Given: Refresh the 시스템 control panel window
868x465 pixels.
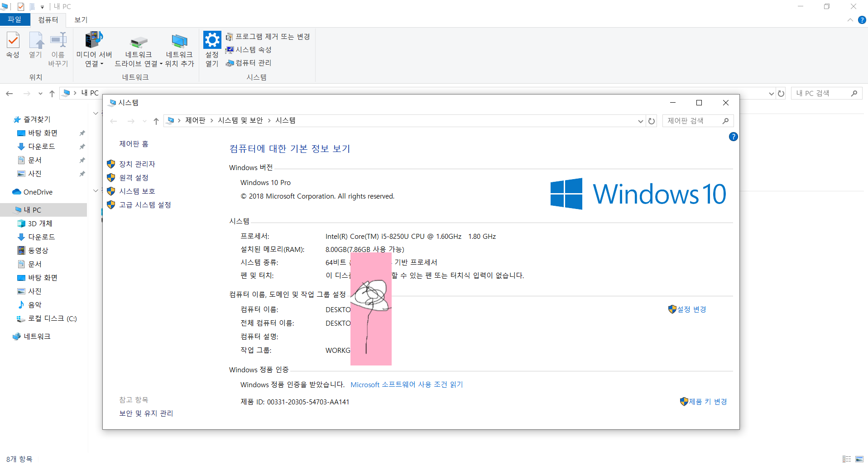Looking at the screenshot, I should click(x=652, y=121).
